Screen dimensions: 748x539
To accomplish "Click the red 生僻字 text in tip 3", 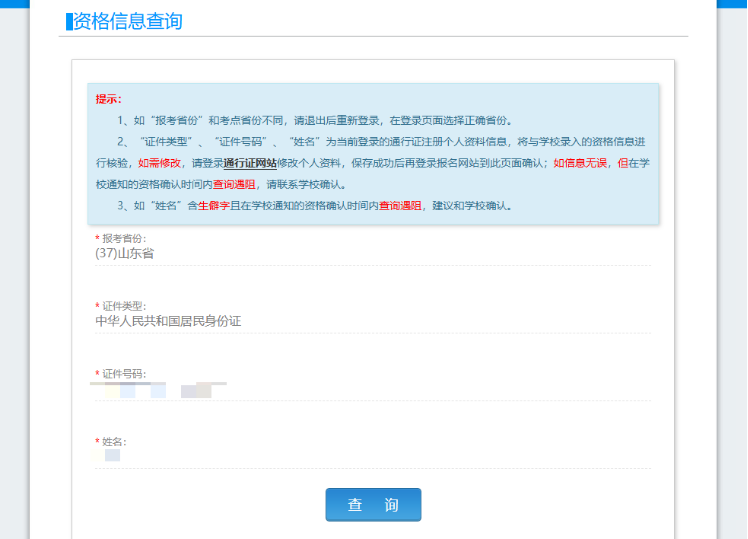I will pyautogui.click(x=213, y=206).
